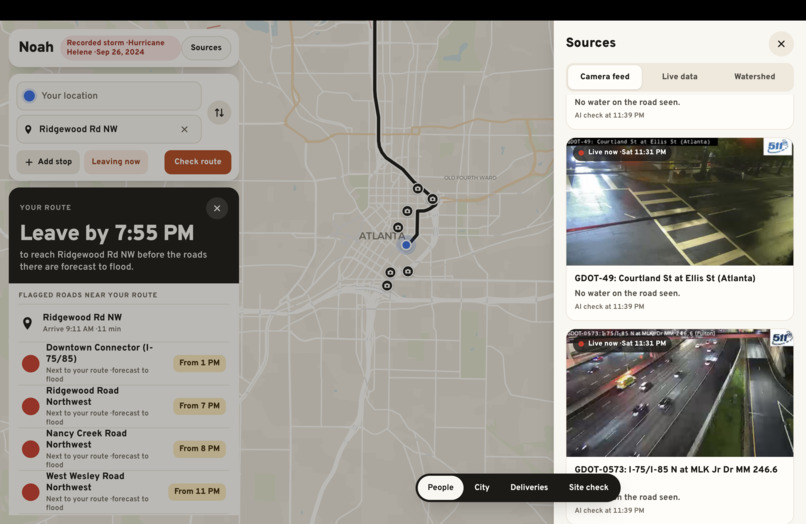Select the Nancy Creek Road Northwest flagged road
Screen dimensions: 806x524
(x=123, y=449)
